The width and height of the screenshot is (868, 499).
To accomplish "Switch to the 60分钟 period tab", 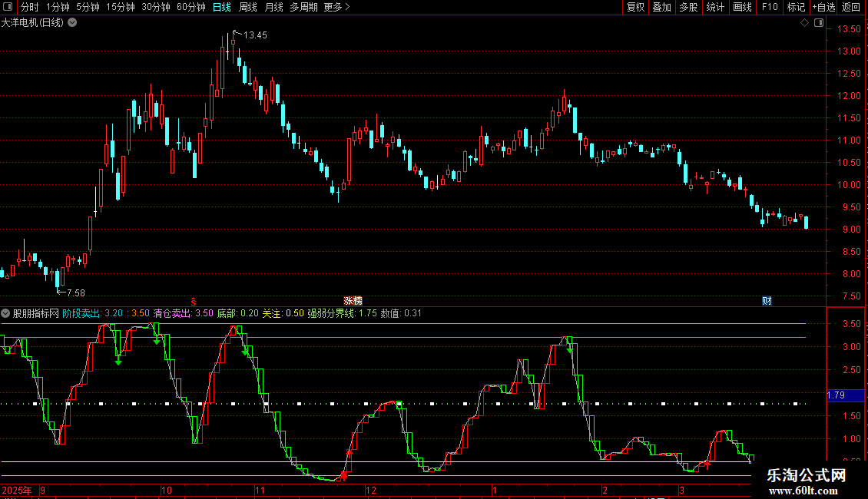I will (190, 7).
